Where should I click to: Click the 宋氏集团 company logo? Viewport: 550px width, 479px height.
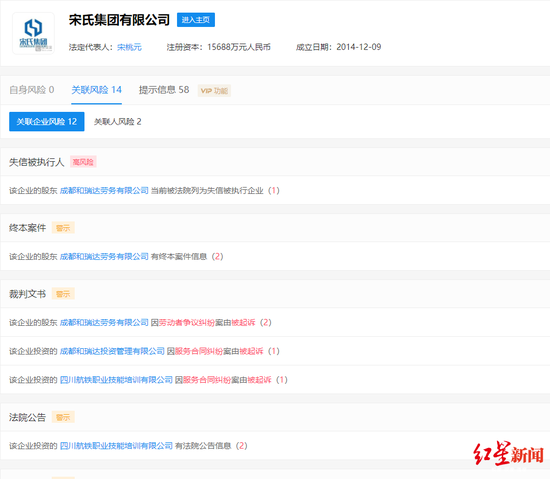pos(33,33)
